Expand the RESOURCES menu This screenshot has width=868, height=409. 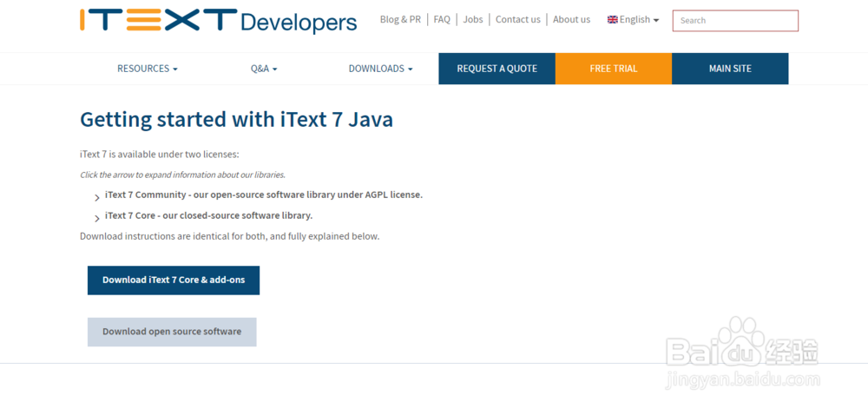coord(148,69)
